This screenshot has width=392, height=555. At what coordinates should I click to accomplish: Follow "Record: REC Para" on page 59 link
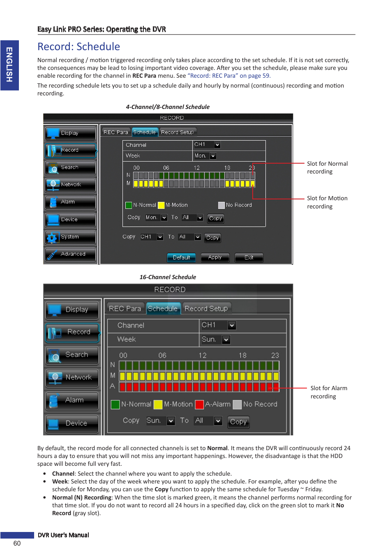point(229,76)
